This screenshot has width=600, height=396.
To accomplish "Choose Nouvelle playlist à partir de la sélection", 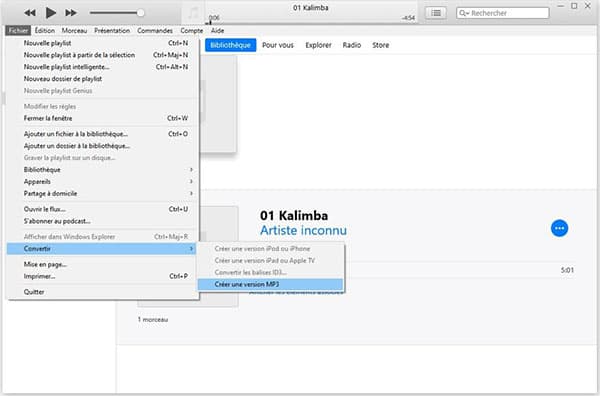I will [103, 55].
